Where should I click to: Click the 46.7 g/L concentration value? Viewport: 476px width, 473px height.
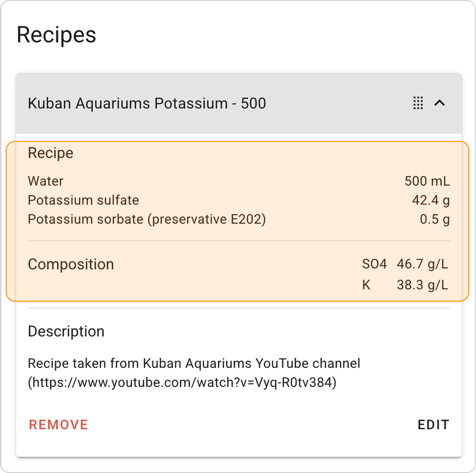coord(422,264)
